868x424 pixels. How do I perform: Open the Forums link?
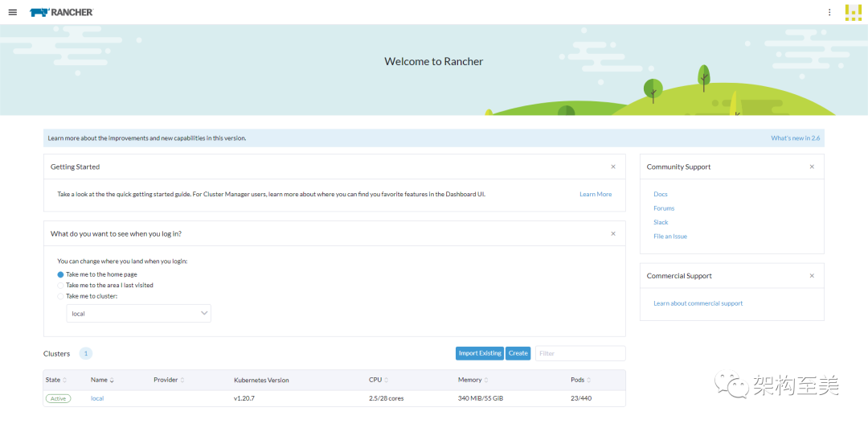664,208
